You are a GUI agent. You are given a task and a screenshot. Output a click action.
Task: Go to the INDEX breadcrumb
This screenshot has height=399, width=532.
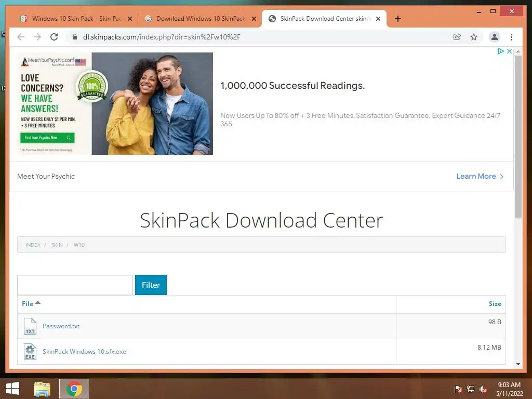tap(33, 245)
